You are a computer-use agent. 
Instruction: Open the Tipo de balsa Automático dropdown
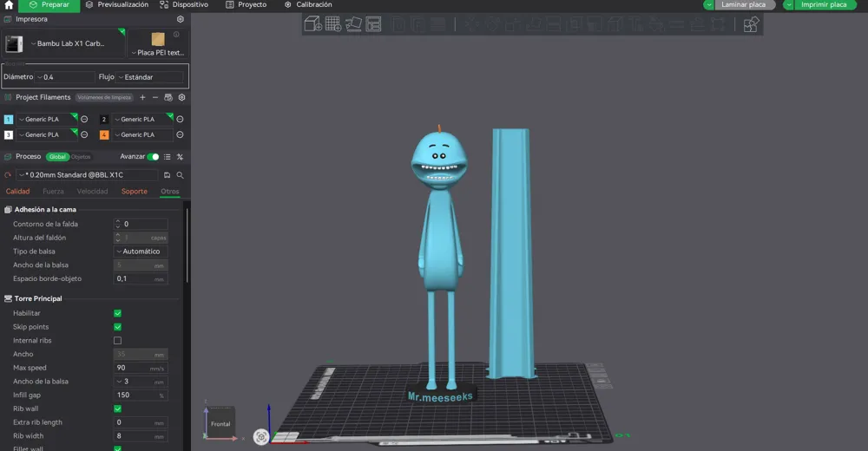141,252
